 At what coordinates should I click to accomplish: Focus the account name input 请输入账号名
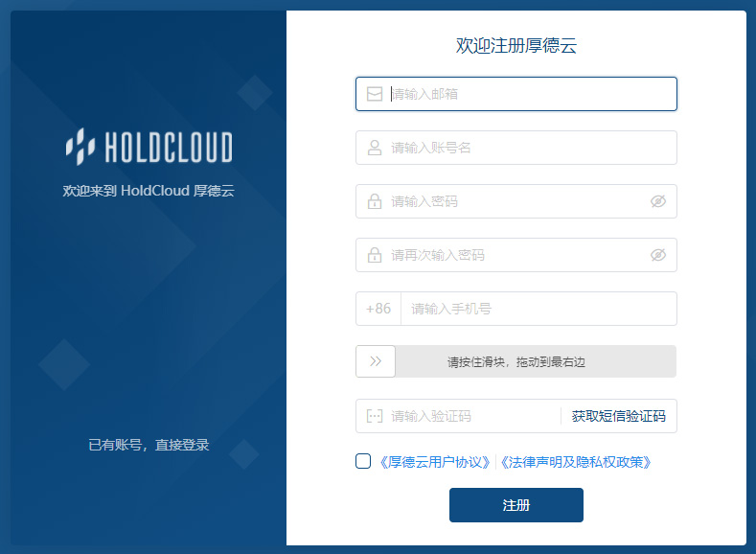[515, 148]
